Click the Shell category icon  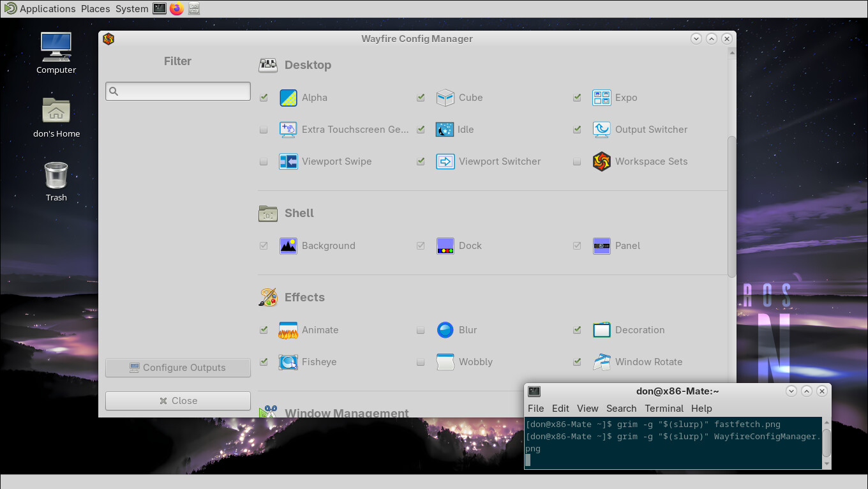pos(268,213)
